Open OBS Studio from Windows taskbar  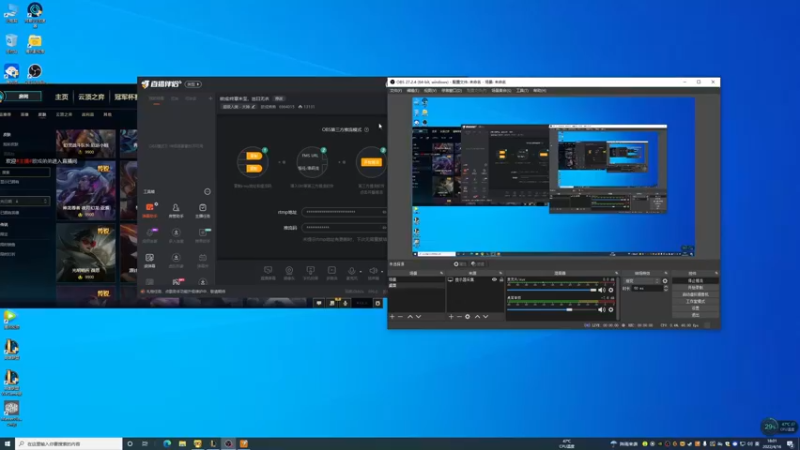point(229,444)
